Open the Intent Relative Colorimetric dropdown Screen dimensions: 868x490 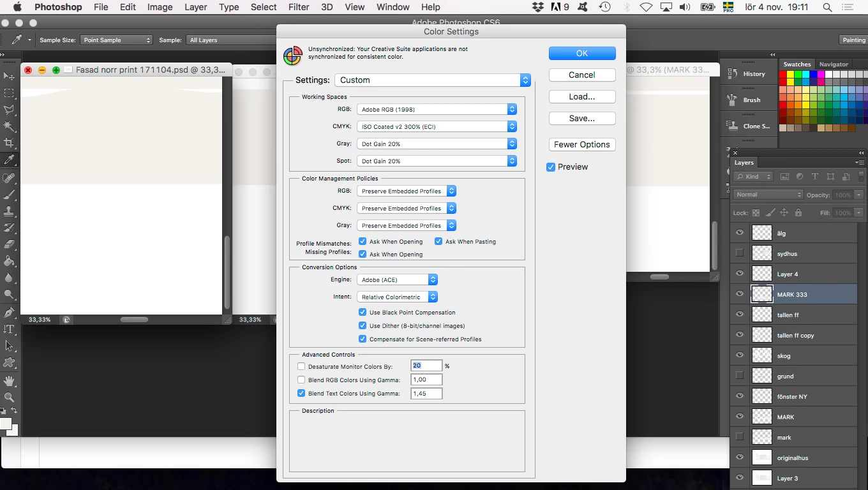(397, 297)
